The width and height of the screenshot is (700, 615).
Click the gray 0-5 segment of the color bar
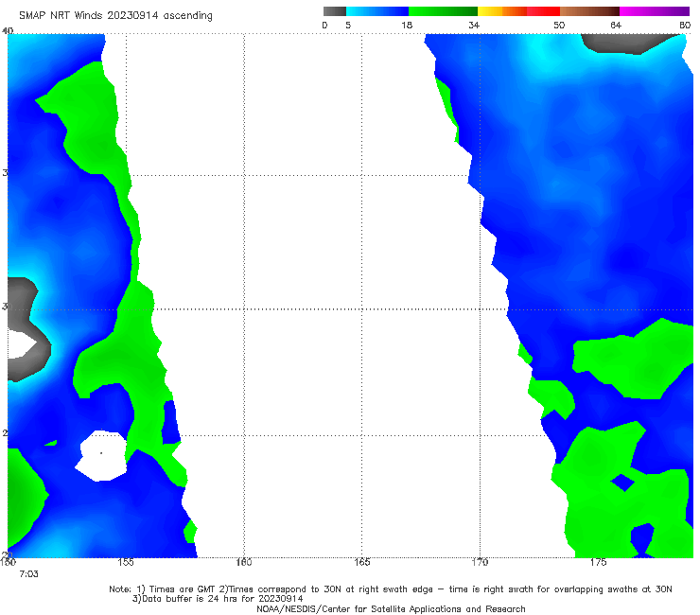[335, 11]
